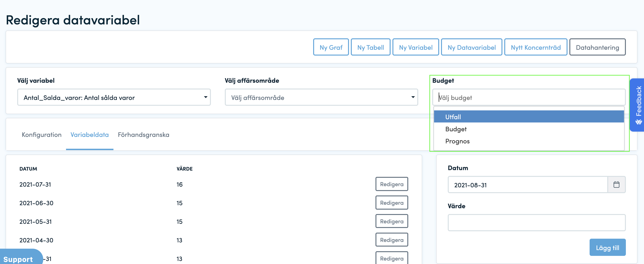The width and height of the screenshot is (644, 264).
Task: Switch to the Konfiguration tab
Action: tap(42, 135)
